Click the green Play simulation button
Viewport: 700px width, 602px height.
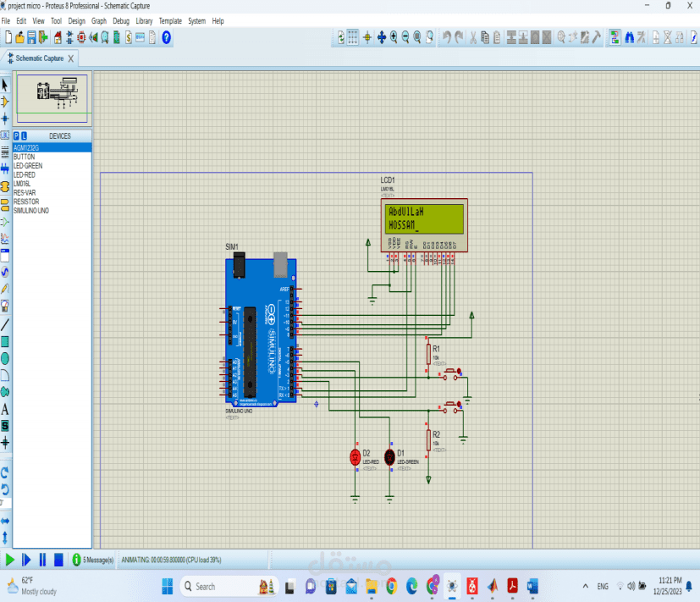click(x=9, y=560)
